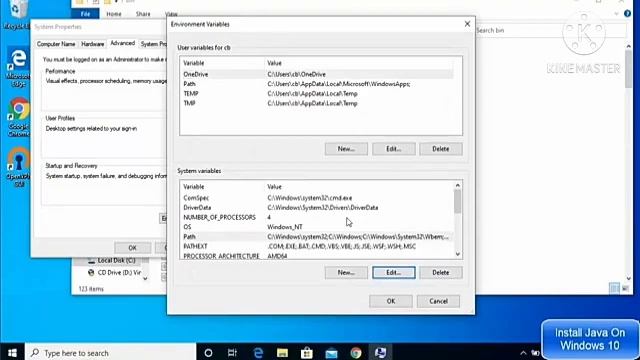Open File Explorer help icon
This screenshot has height=360, width=640.
pyautogui.click(x=627, y=14)
